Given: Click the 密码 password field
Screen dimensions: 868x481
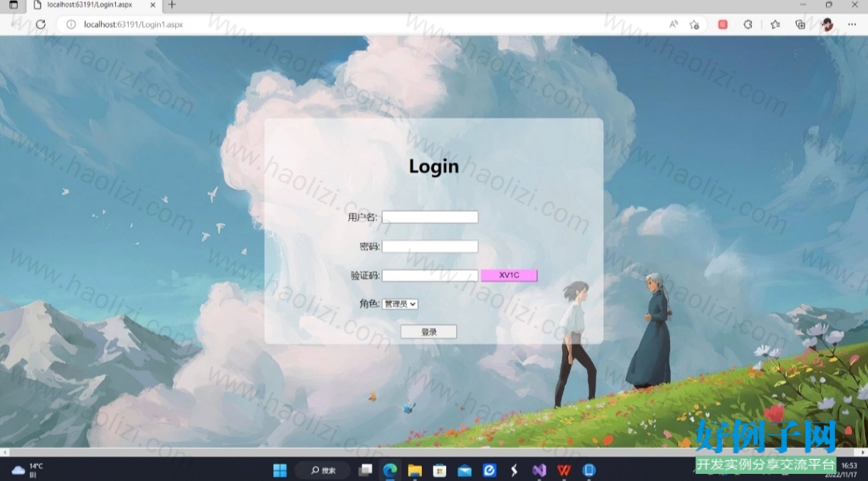Looking at the screenshot, I should click(430, 246).
